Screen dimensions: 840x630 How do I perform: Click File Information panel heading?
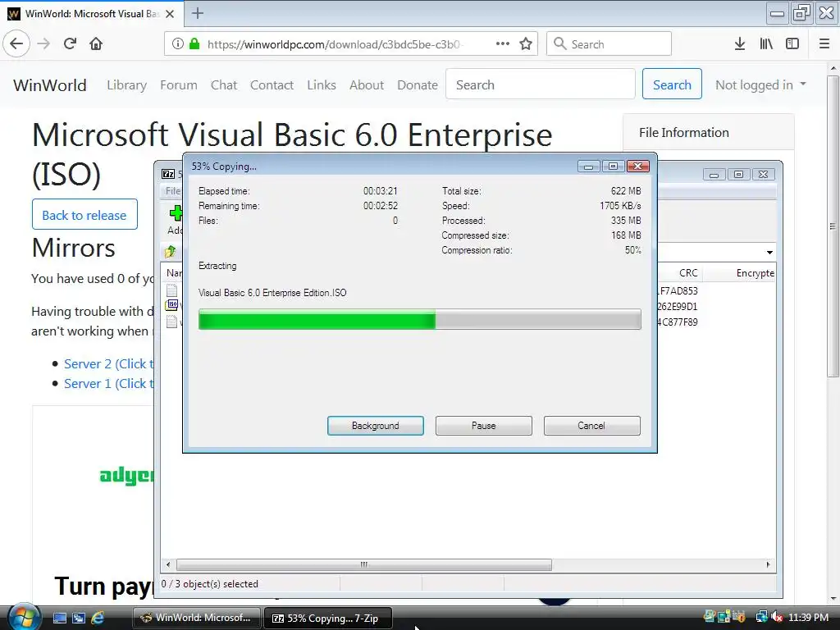click(683, 132)
